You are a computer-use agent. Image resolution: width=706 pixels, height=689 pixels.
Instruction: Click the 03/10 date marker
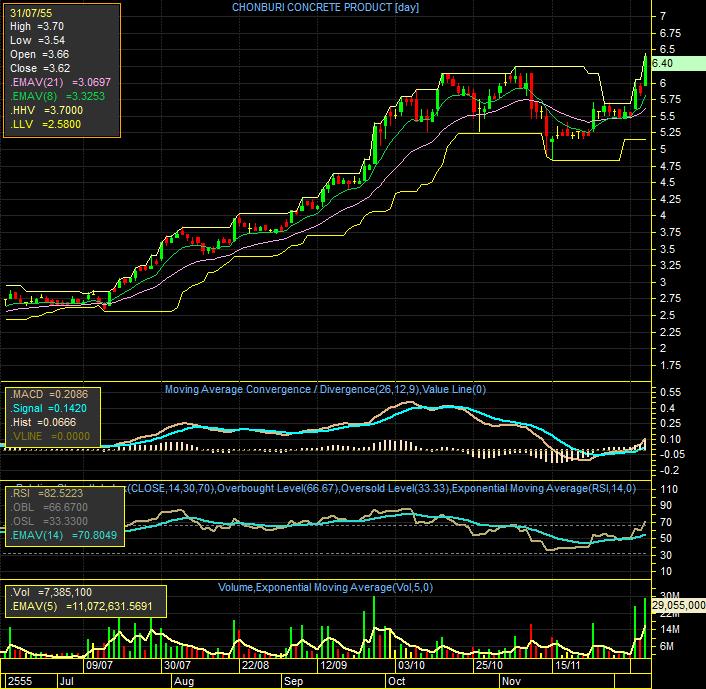point(411,665)
